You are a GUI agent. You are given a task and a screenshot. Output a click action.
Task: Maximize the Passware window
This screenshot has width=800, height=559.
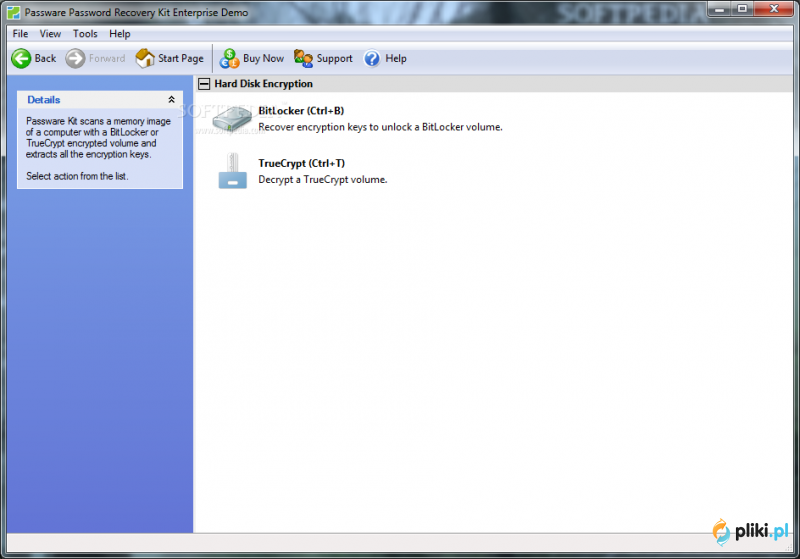coord(742,9)
